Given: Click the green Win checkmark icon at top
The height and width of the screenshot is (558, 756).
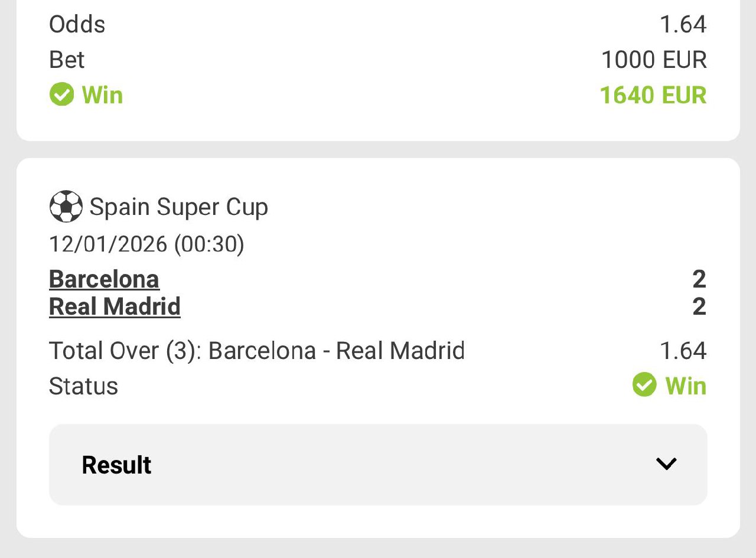Looking at the screenshot, I should click(x=61, y=94).
